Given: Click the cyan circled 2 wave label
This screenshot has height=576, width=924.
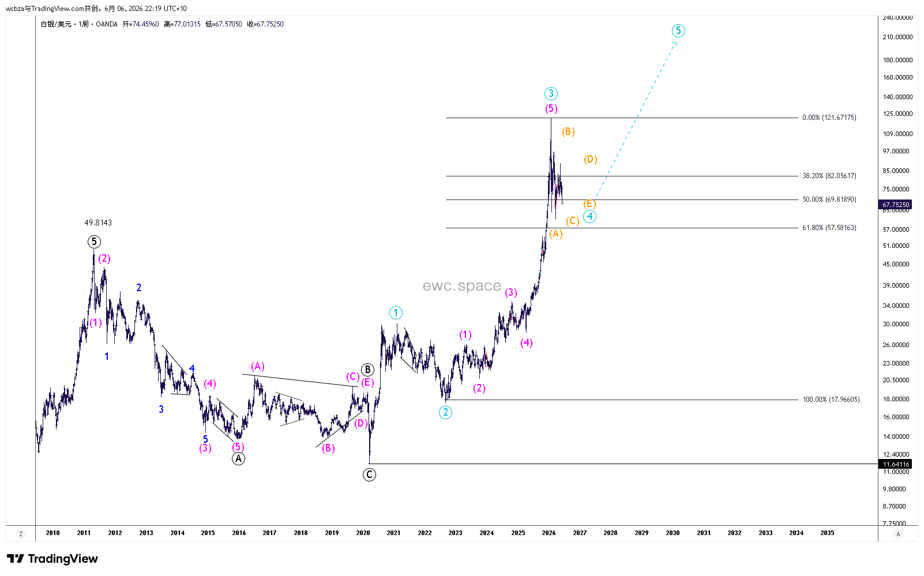Looking at the screenshot, I should (x=445, y=412).
